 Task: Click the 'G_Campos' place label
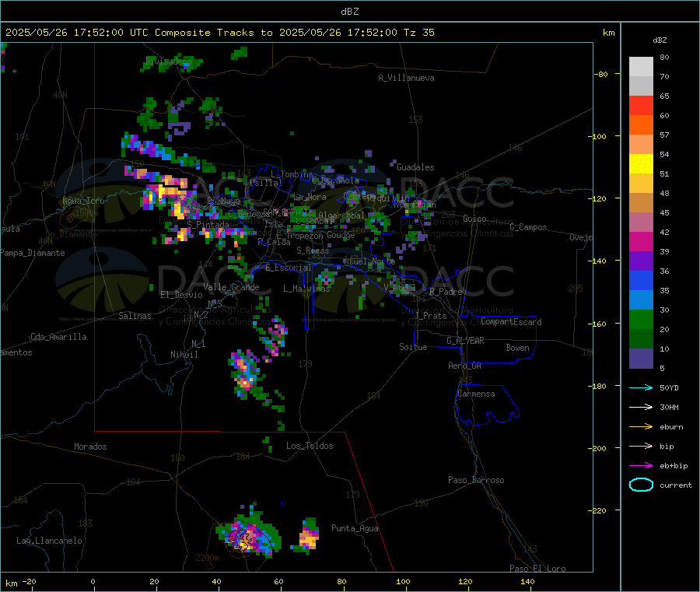(528, 227)
